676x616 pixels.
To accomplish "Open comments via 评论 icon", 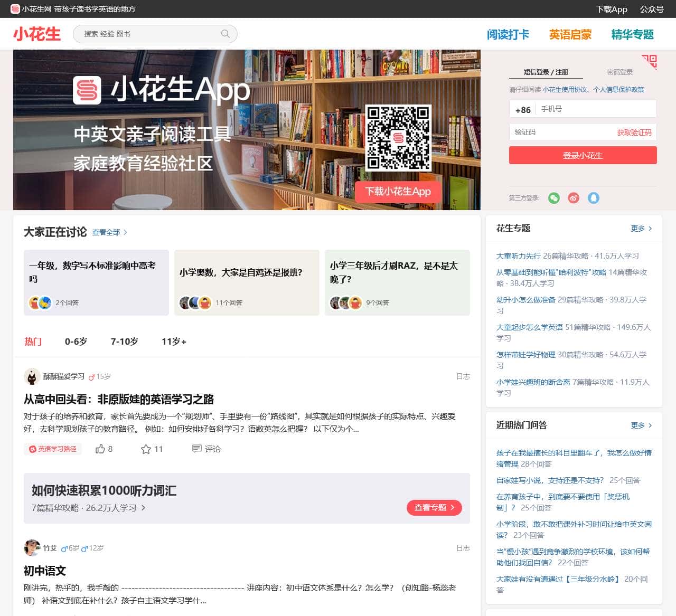I will tap(206, 449).
